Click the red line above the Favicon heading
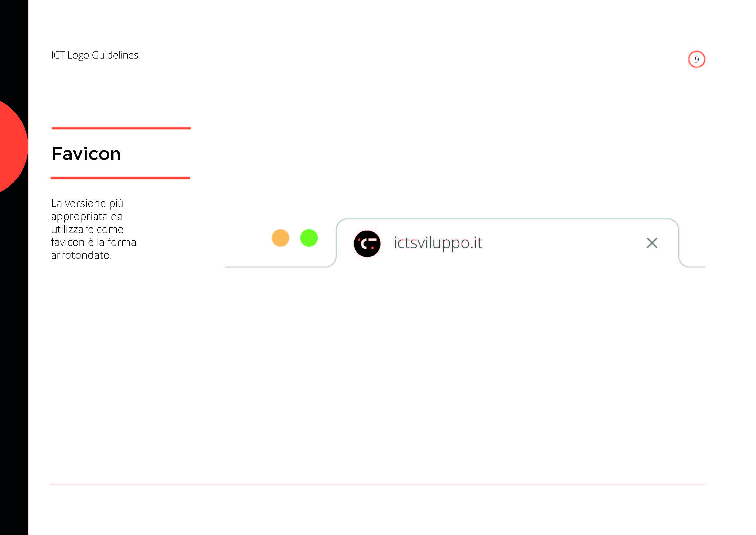This screenshot has width=756, height=535. 121,128
